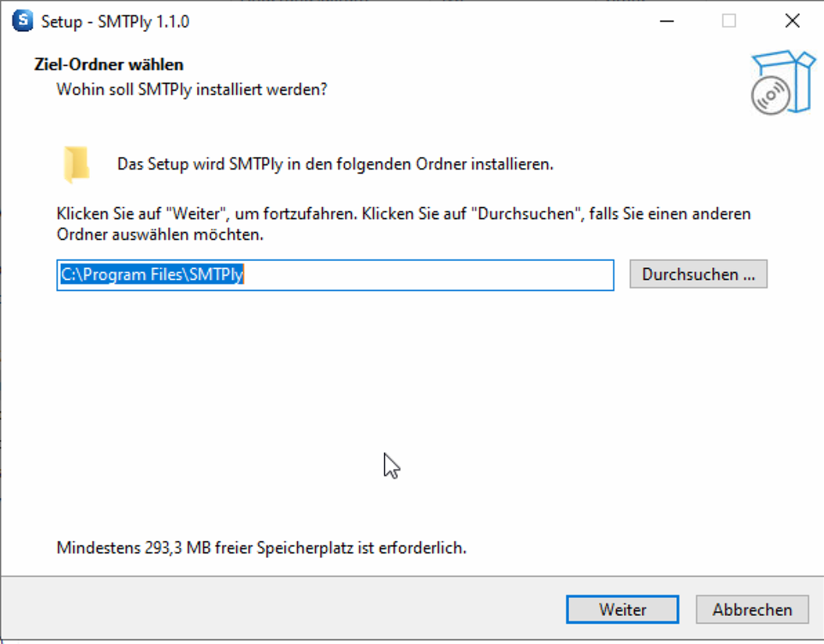
Task: Minimize the setup window
Action: 666,21
